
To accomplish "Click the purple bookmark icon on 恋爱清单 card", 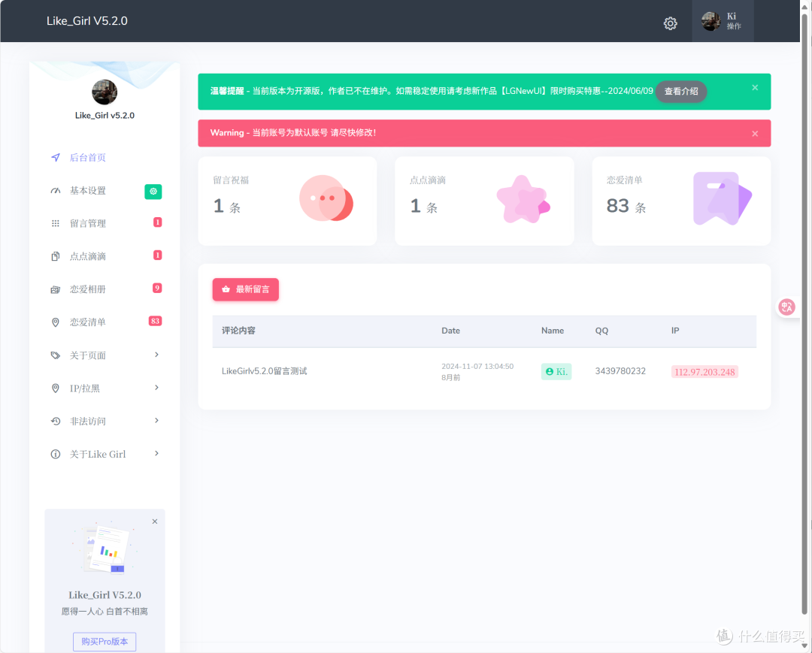I will click(723, 198).
